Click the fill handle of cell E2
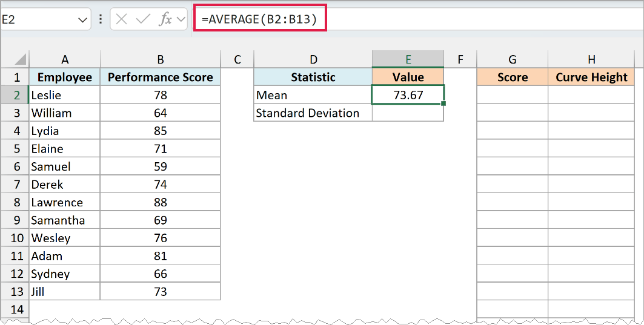This screenshot has width=644, height=325. (443, 103)
